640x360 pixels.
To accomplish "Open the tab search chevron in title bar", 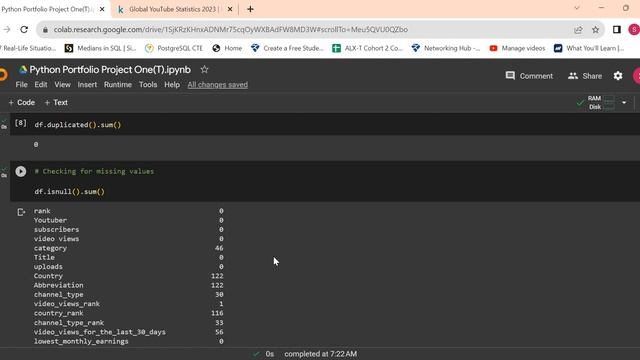I will (577, 8).
